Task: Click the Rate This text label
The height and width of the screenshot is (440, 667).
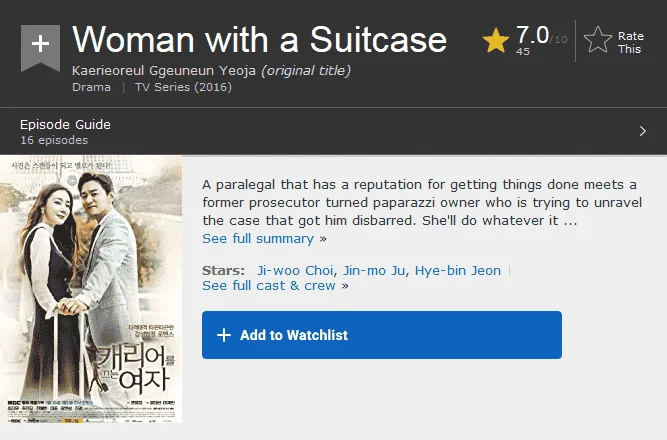Action: [630, 43]
